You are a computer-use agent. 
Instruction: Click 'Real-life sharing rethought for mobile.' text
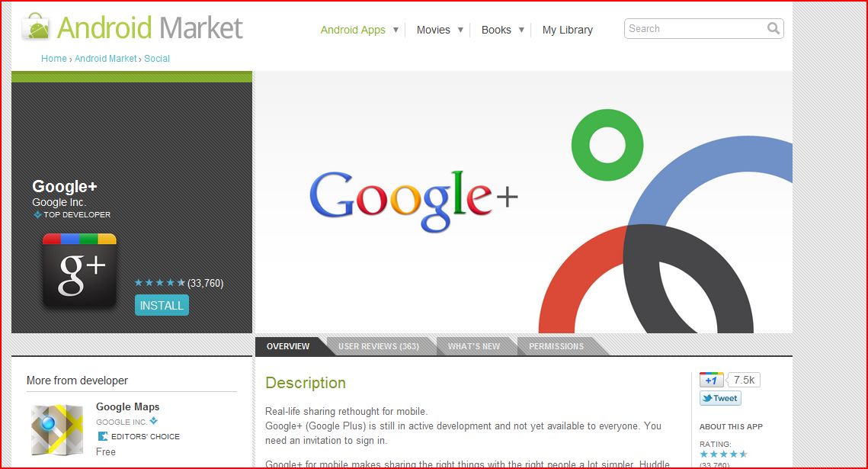tap(347, 411)
